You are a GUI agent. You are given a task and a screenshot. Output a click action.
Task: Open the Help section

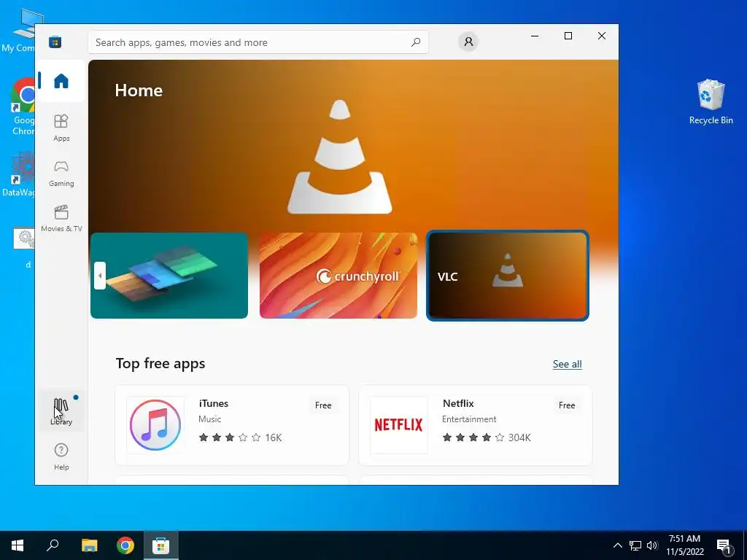coord(61,456)
